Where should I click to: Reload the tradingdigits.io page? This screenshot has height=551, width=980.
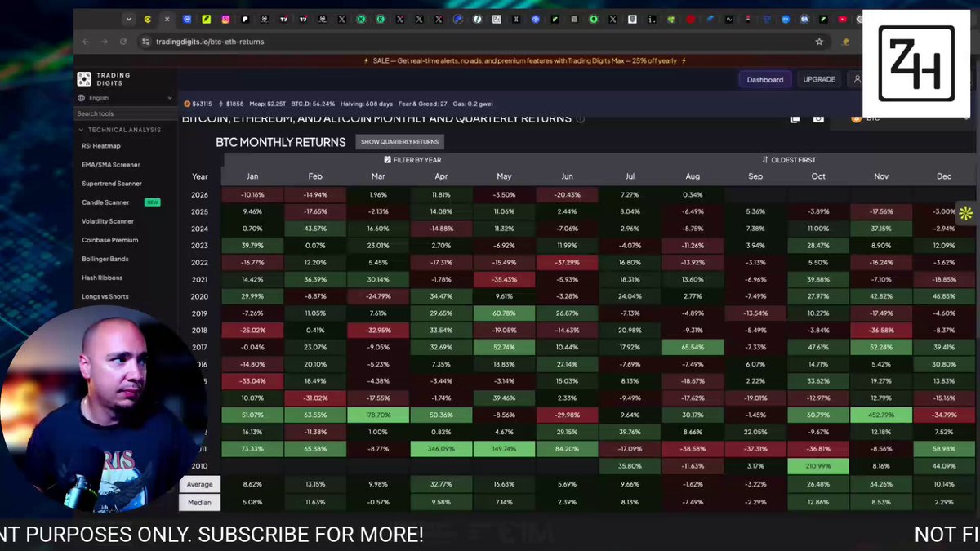pyautogui.click(x=123, y=42)
